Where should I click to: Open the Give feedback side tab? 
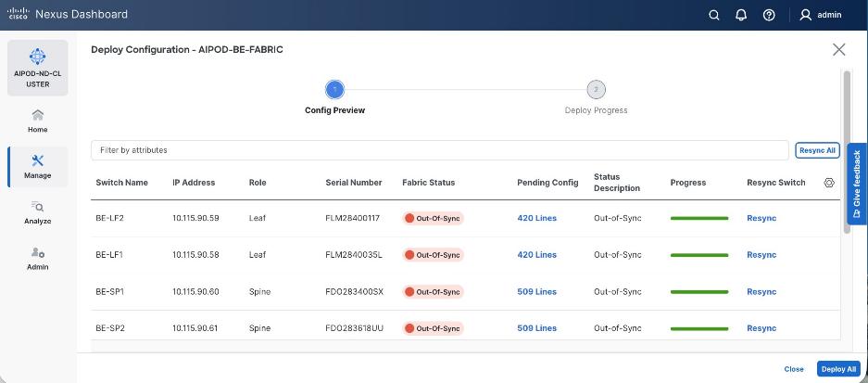(x=857, y=184)
